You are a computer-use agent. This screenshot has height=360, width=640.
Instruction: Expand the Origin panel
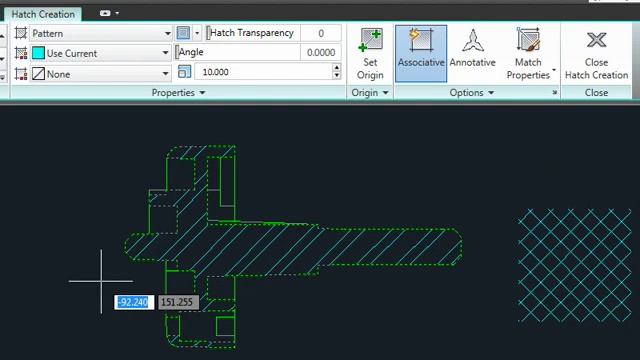[370, 93]
